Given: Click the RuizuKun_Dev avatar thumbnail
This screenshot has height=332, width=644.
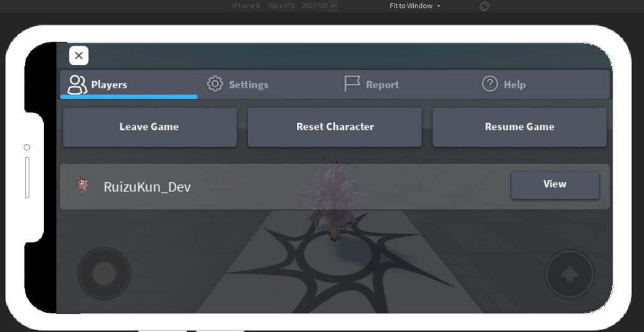Looking at the screenshot, I should [82, 185].
